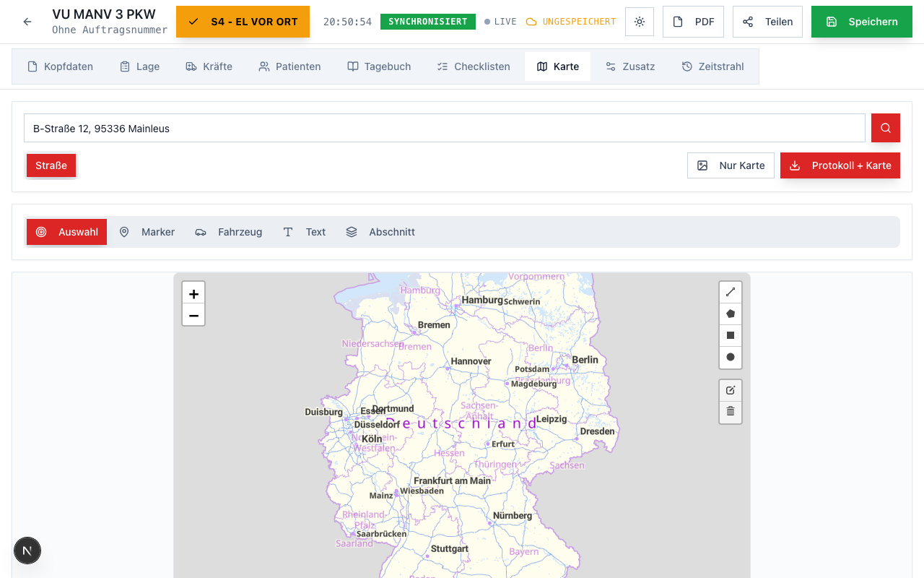Select the Abschnitt map mode
This screenshot has height=578, width=924.
click(380, 232)
